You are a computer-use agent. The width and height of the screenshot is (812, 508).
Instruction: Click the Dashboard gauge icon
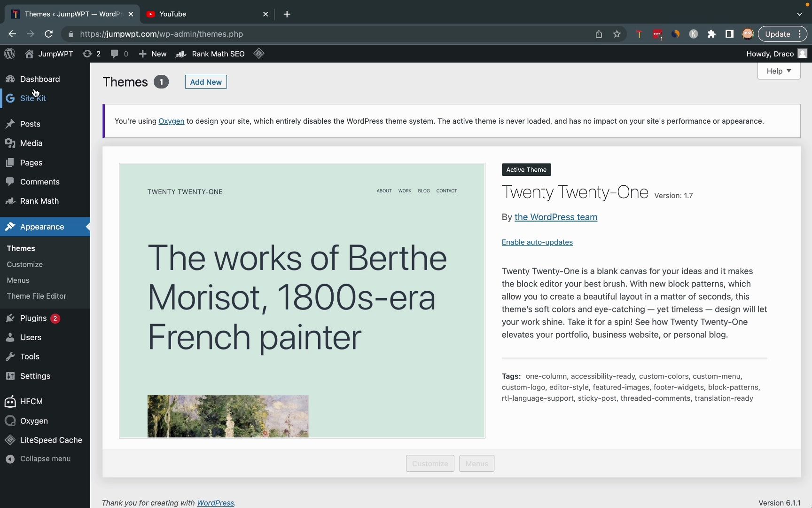point(10,79)
